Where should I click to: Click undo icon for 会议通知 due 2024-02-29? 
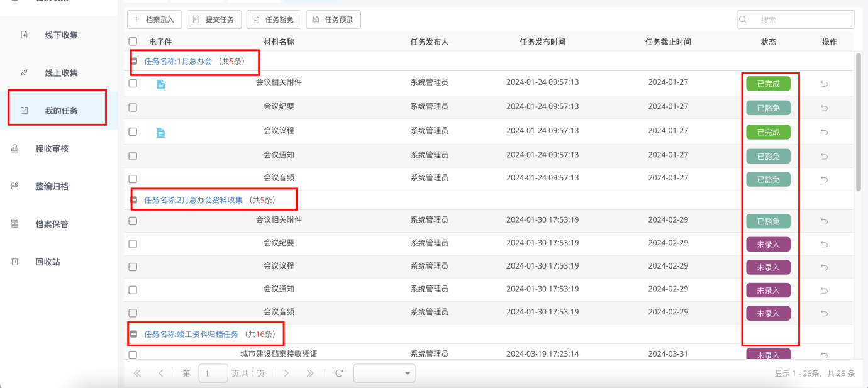825,291
